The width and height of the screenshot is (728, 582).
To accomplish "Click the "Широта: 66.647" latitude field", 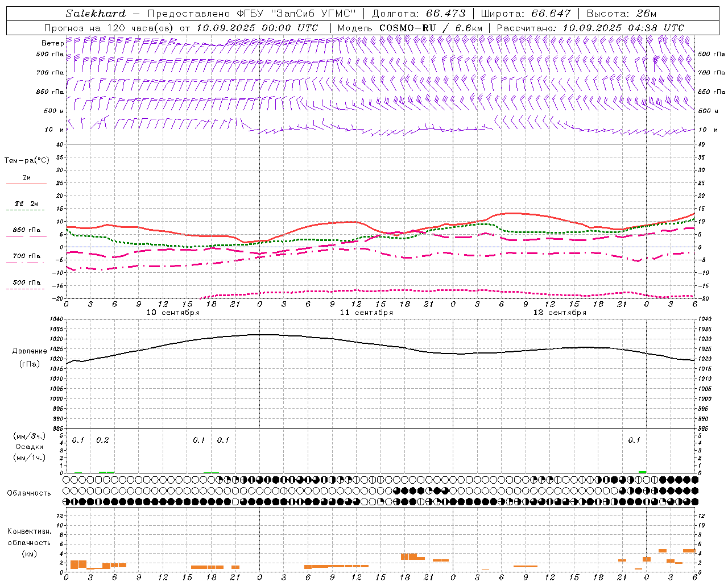I will tap(526, 14).
